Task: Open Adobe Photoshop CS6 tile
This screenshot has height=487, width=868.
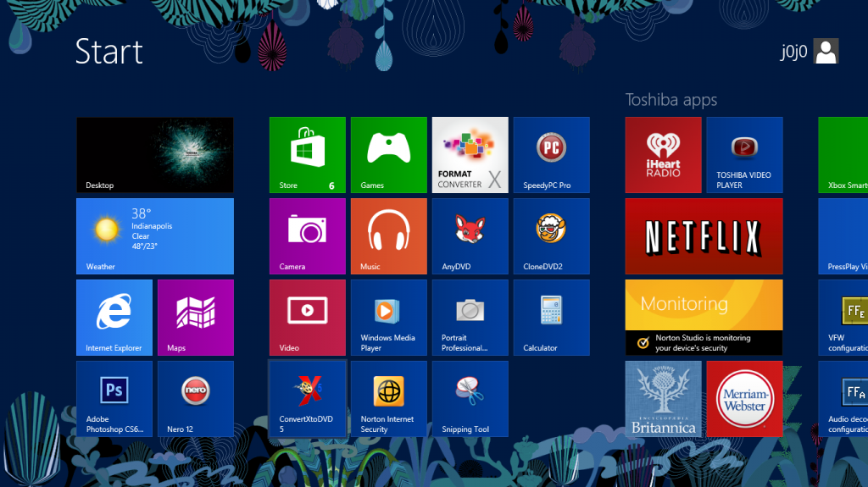Action: (x=114, y=398)
